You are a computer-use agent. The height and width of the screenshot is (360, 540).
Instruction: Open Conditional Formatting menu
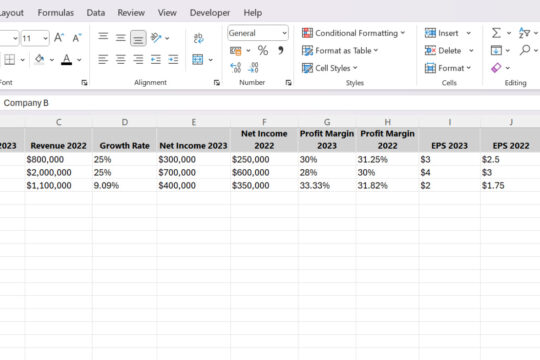(x=353, y=33)
